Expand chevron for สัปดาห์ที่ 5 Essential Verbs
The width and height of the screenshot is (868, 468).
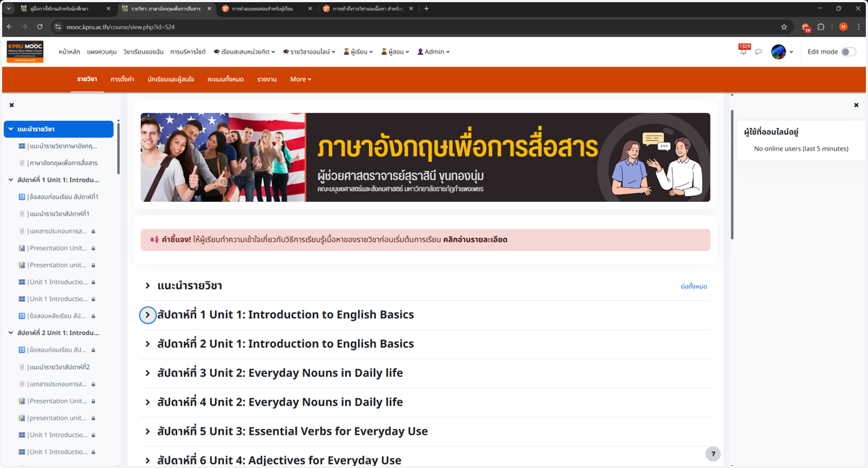tap(148, 431)
